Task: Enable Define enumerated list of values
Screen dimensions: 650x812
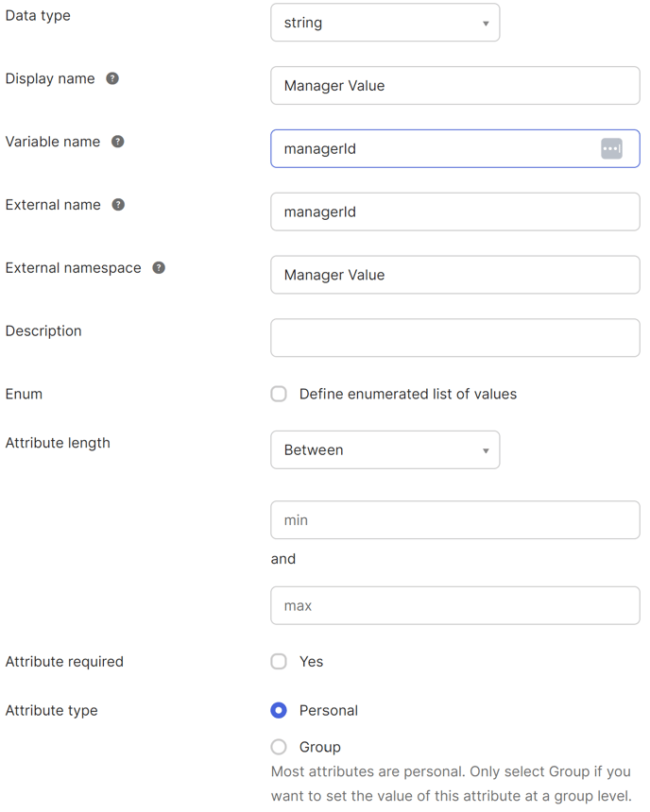Action: [279, 394]
